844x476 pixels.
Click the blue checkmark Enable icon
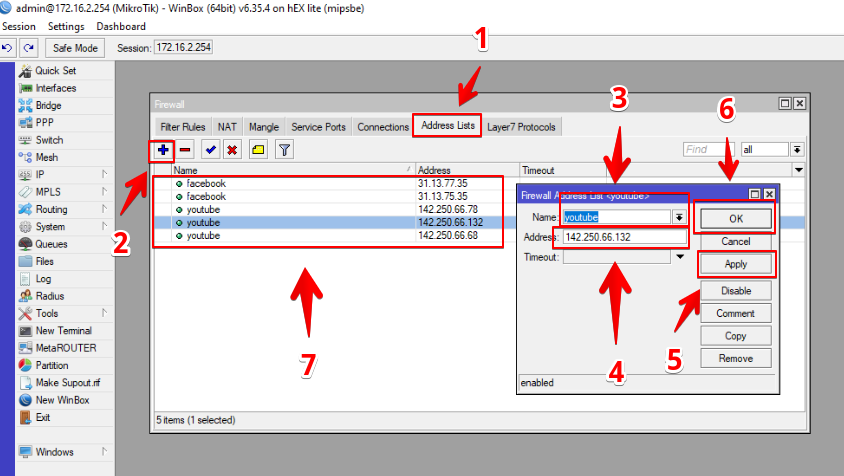tap(210, 150)
